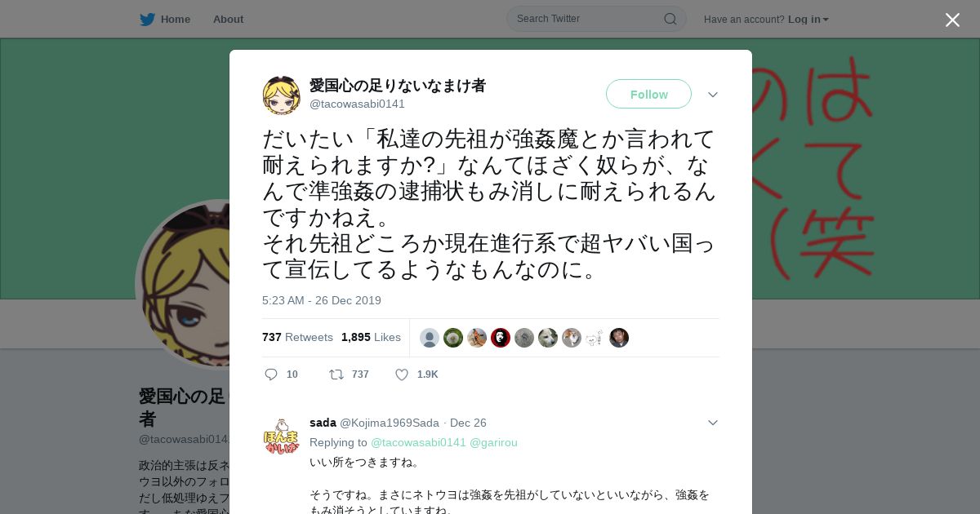Open the tweet author's avatar

coord(282,95)
